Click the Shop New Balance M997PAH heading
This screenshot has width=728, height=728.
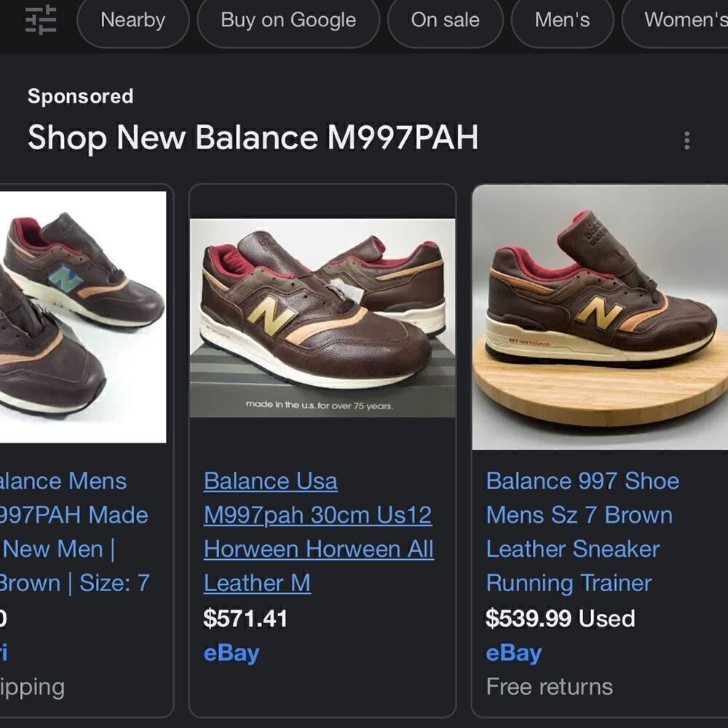coord(253,138)
